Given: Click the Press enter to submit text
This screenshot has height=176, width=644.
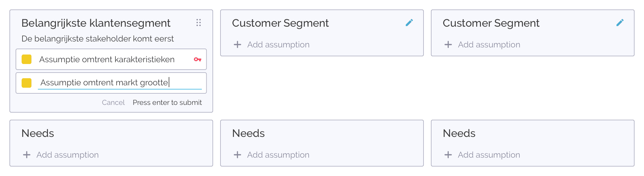Looking at the screenshot, I should tap(167, 103).
